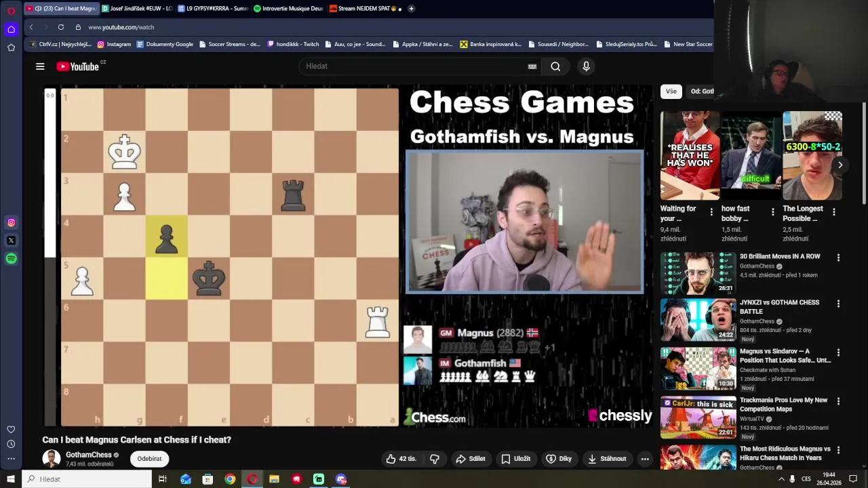Image resolution: width=868 pixels, height=488 pixels.
Task: Switch to 'Introvertie Musique Deux' Spotify tab
Action: (288, 9)
